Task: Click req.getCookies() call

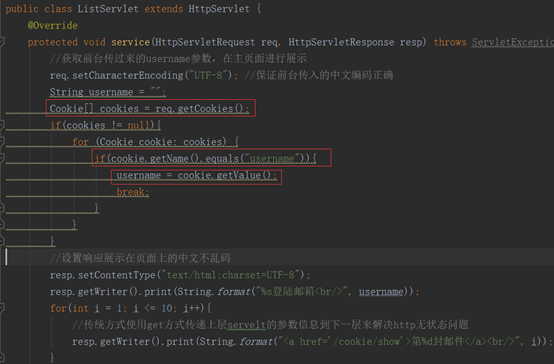Action: point(202,108)
